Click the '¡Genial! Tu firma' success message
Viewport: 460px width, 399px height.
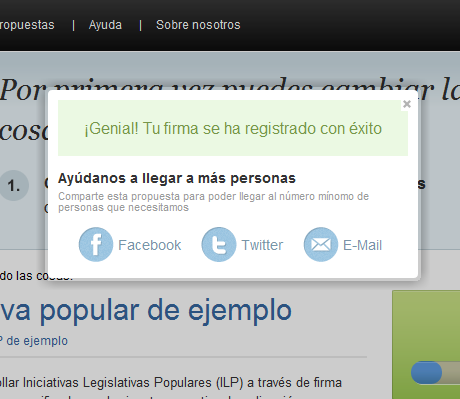pyautogui.click(x=233, y=128)
